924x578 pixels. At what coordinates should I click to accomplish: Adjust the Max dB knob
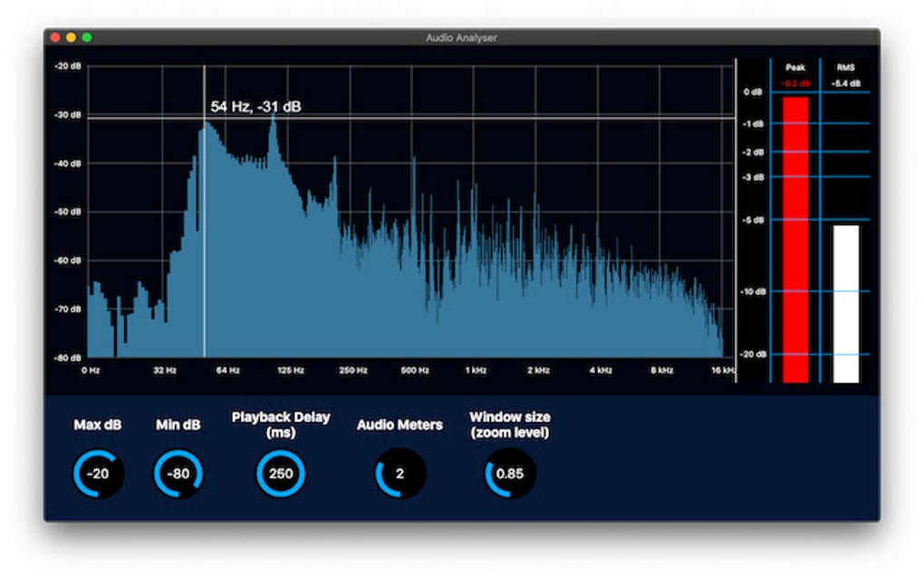pos(96,472)
